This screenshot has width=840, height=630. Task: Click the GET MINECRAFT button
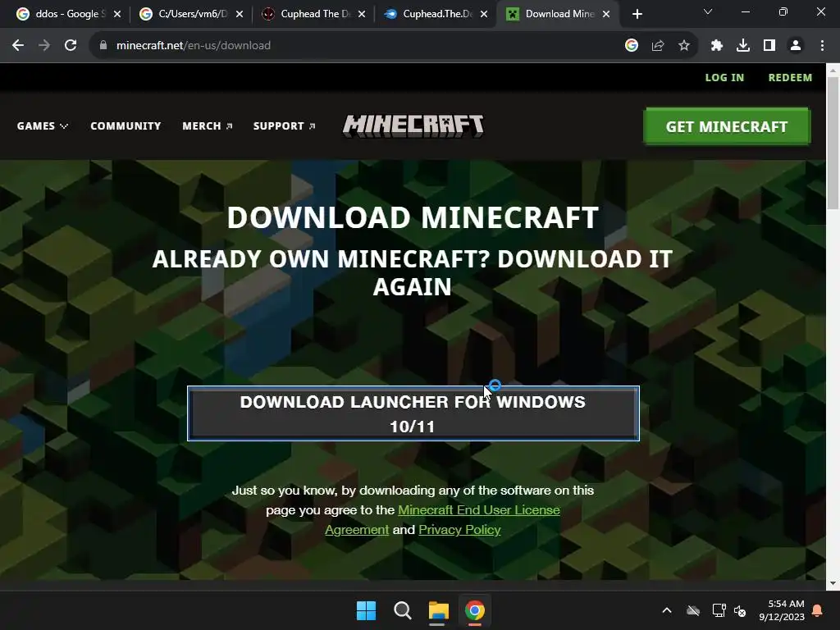click(727, 126)
